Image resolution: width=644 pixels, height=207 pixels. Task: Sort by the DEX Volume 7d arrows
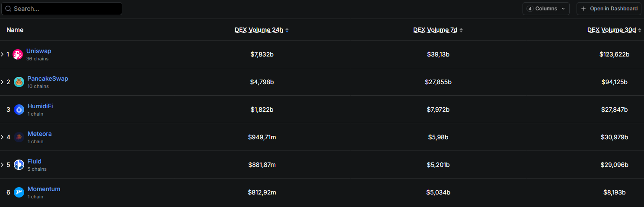tap(461, 30)
